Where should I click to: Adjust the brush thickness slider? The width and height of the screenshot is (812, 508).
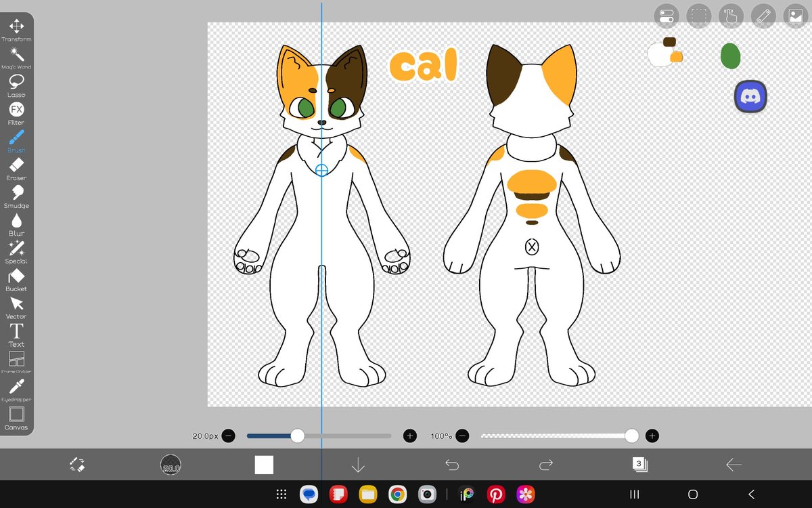(319, 436)
